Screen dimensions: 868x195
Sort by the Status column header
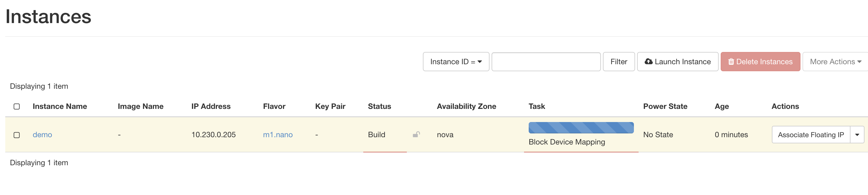point(379,106)
